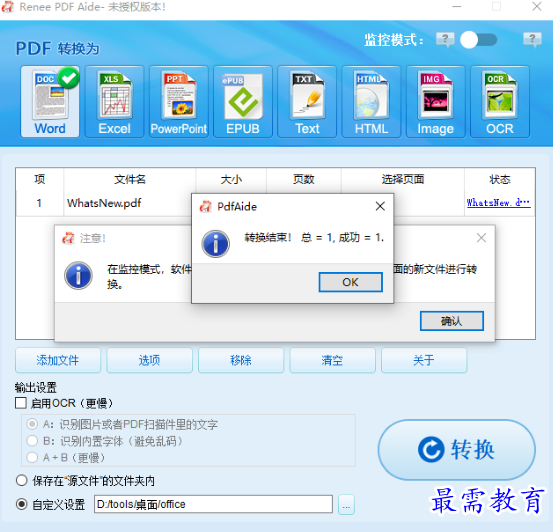The height and width of the screenshot is (532, 553).
Task: Close the Renee PDF Aide window
Action: (537, 7)
